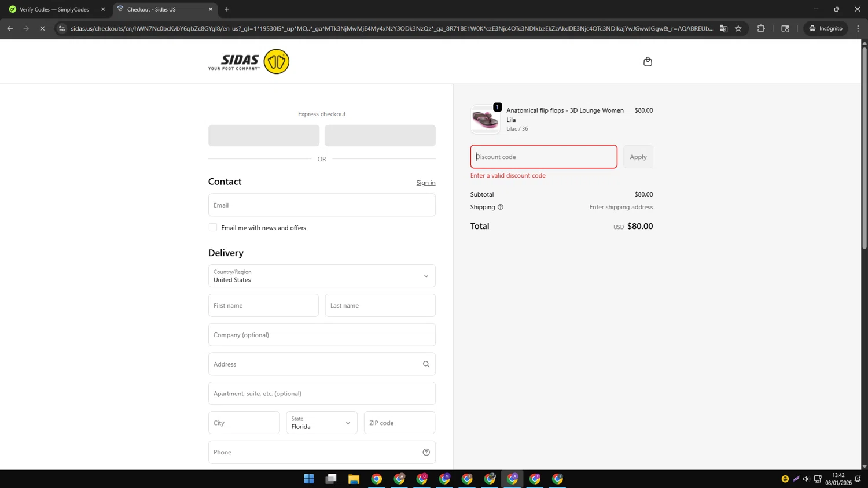Open the notifications tray icon
Viewport: 868px width, 488px height.
(x=858, y=479)
